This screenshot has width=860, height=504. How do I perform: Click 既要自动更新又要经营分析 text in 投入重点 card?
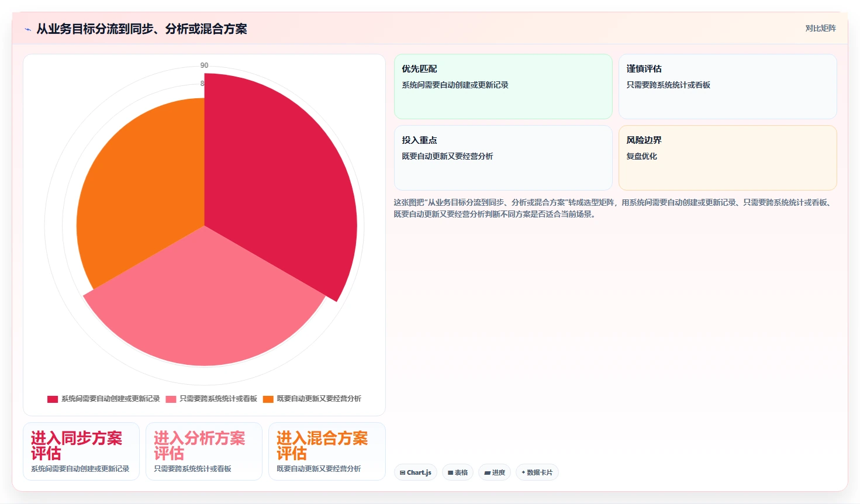point(447,156)
